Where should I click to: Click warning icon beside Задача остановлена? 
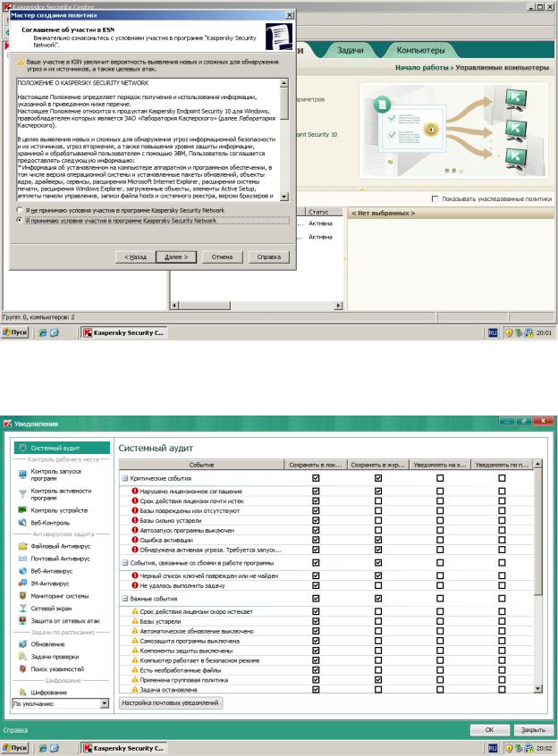click(135, 690)
